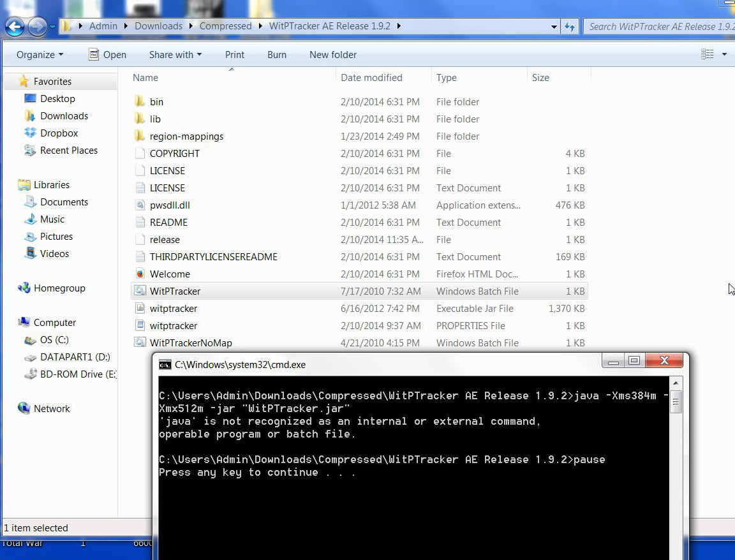The image size is (735, 560).
Task: Click the Back navigation arrow button
Action: tap(15, 26)
